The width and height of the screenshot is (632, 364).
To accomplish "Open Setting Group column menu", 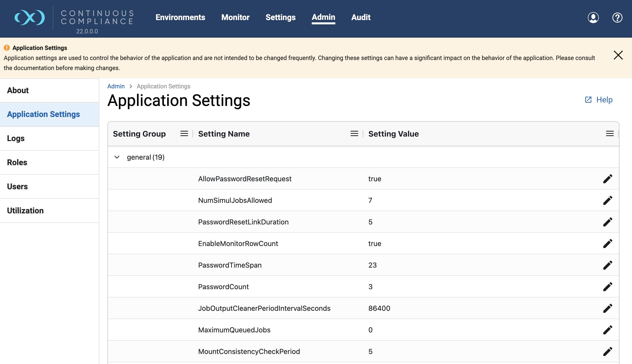I will point(184,134).
